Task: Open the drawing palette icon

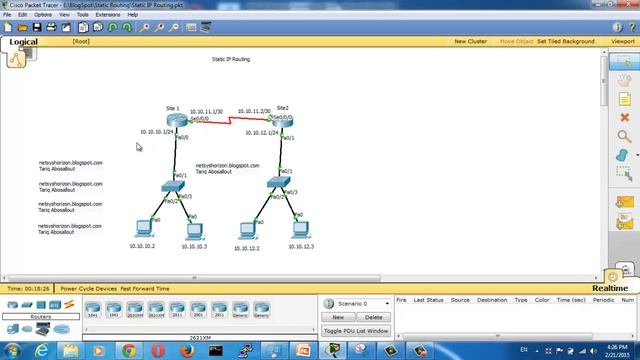Action: [x=191, y=27]
